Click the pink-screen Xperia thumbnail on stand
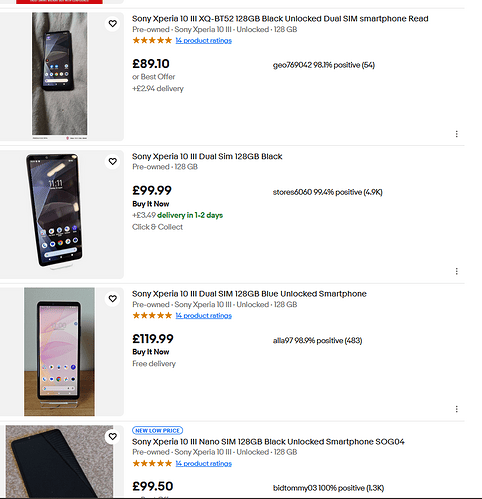Image resolution: width=482 pixels, height=499 pixels. tap(59, 352)
